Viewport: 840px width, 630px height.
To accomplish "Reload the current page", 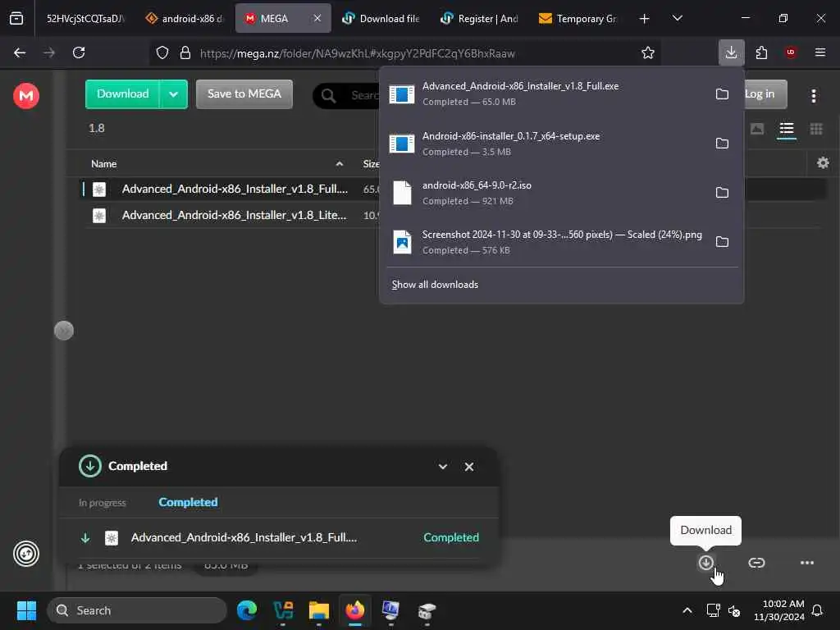I will coord(79,52).
